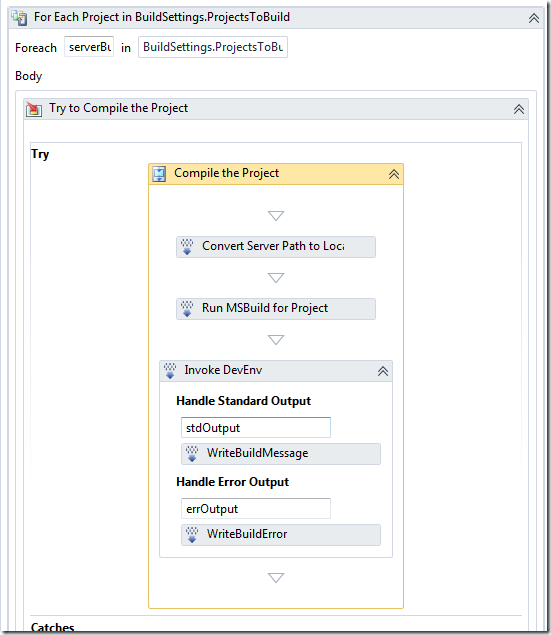Click the Sequence icon of Compile the Project
Viewport: 551px width, 635px height.
(159, 174)
